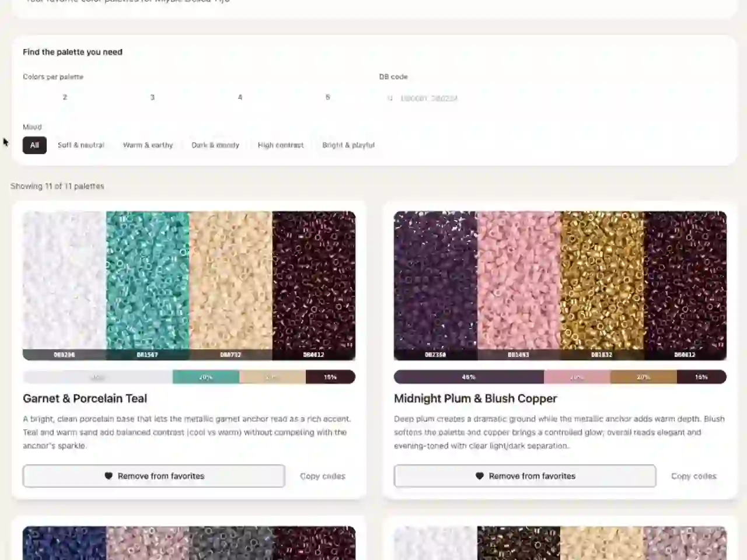747x560 pixels.
Task: Select the All mood filter
Action: point(34,145)
